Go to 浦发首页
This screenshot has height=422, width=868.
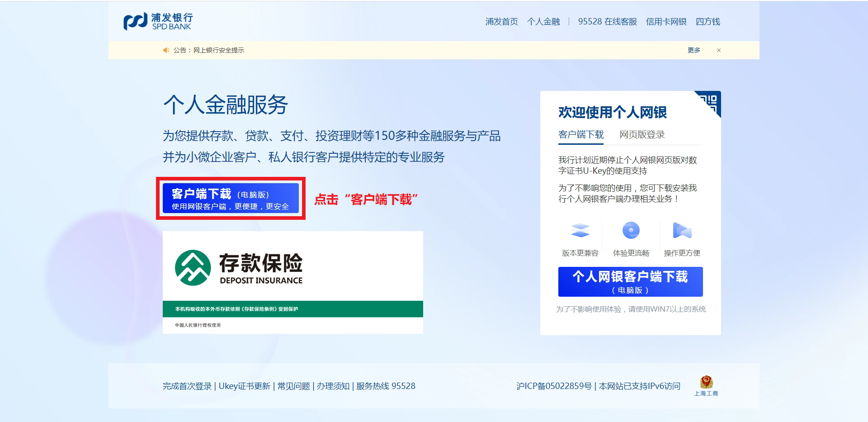tap(502, 22)
